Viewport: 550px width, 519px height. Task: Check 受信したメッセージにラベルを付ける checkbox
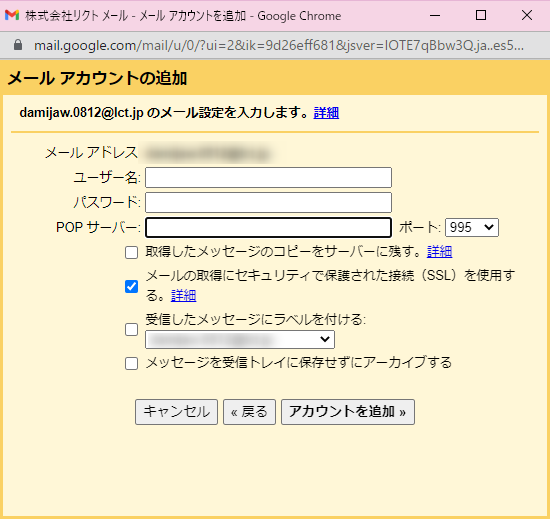[x=132, y=330]
